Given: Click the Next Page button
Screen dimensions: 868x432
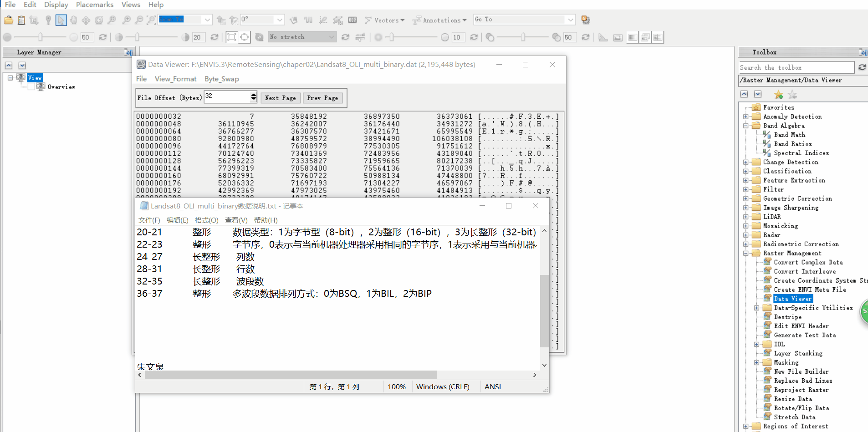Looking at the screenshot, I should point(281,98).
